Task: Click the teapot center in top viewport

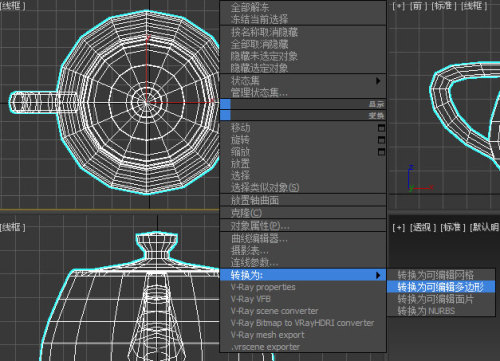Action: (x=146, y=102)
